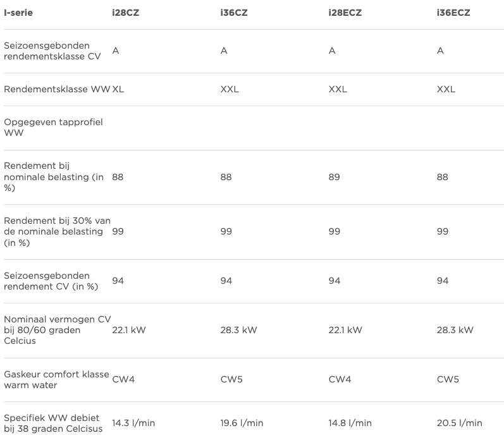Click the 89 value under i28ECZ
Viewport: 504px width, 440px height.
(335, 177)
